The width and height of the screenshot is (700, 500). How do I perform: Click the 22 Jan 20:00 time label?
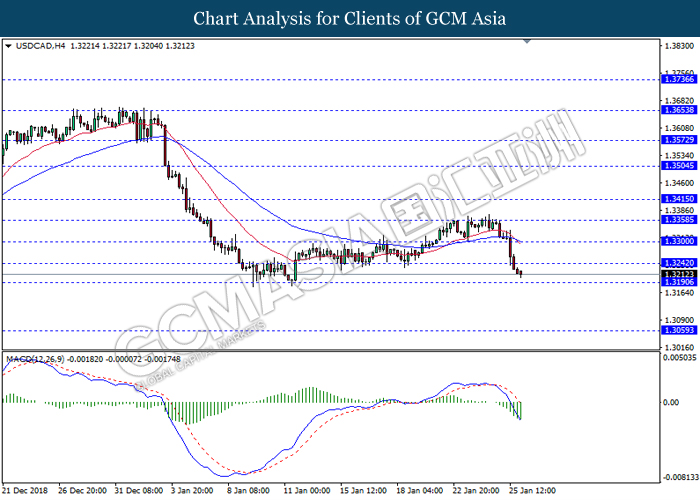[476, 491]
